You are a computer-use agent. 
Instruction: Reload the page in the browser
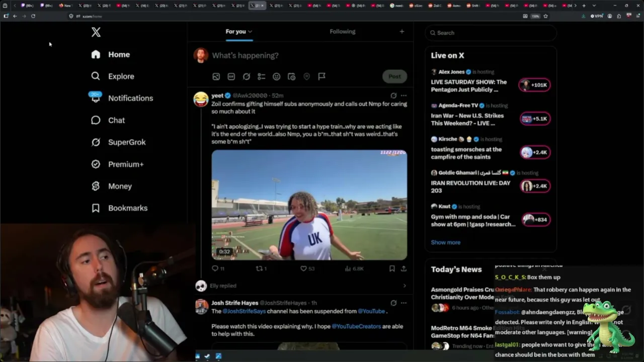click(x=33, y=16)
